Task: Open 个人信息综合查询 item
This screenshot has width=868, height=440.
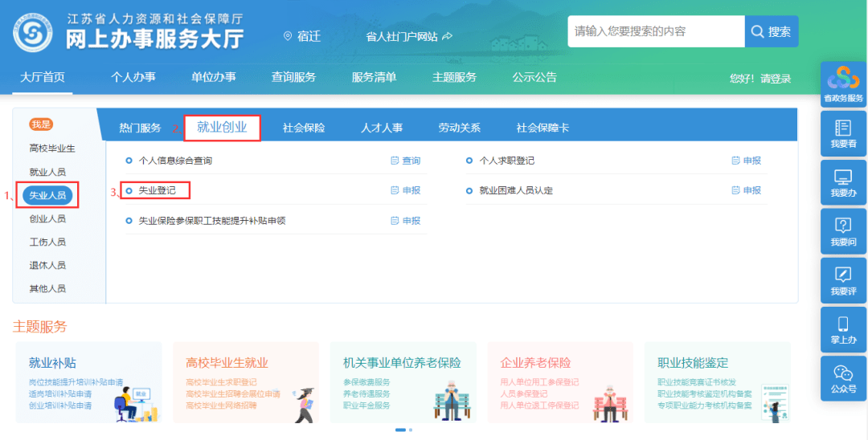Action: [175, 161]
